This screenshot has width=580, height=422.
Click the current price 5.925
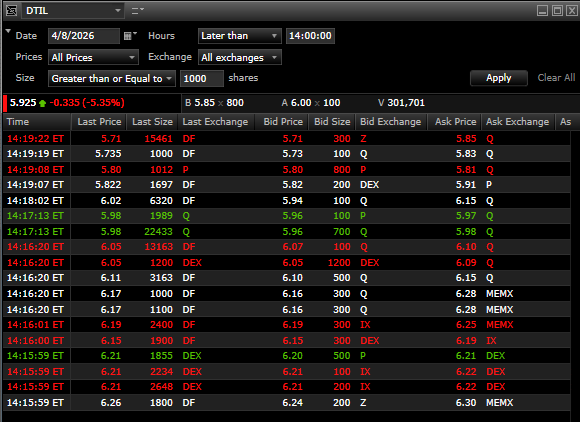tap(23, 103)
